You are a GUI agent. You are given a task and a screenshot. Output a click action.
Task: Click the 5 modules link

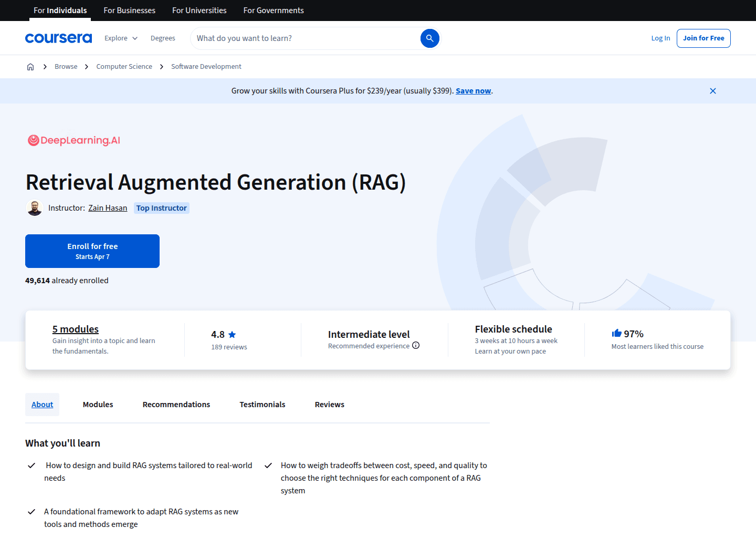tap(75, 329)
